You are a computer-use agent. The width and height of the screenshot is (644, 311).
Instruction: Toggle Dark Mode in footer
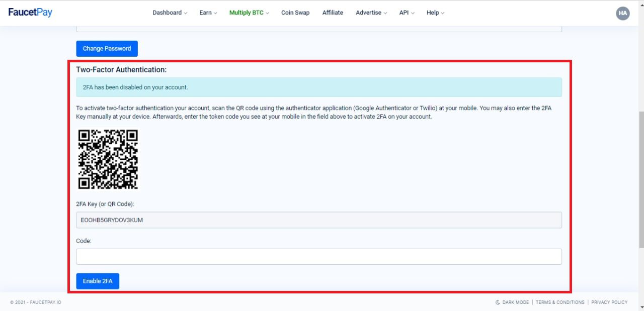pos(515,302)
